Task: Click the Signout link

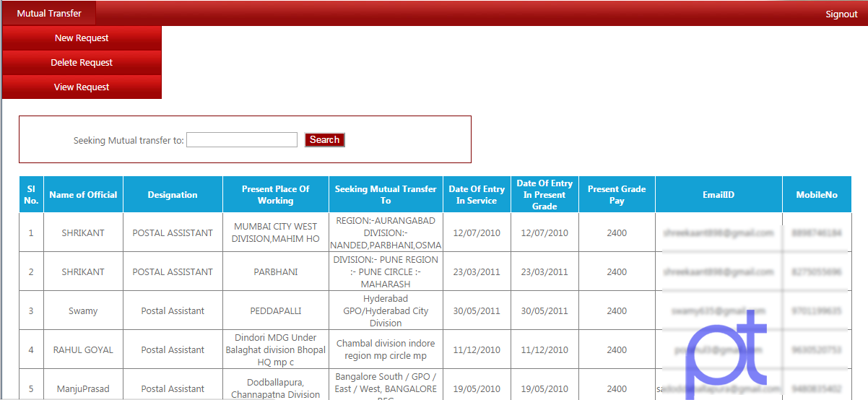Action: 841,14
